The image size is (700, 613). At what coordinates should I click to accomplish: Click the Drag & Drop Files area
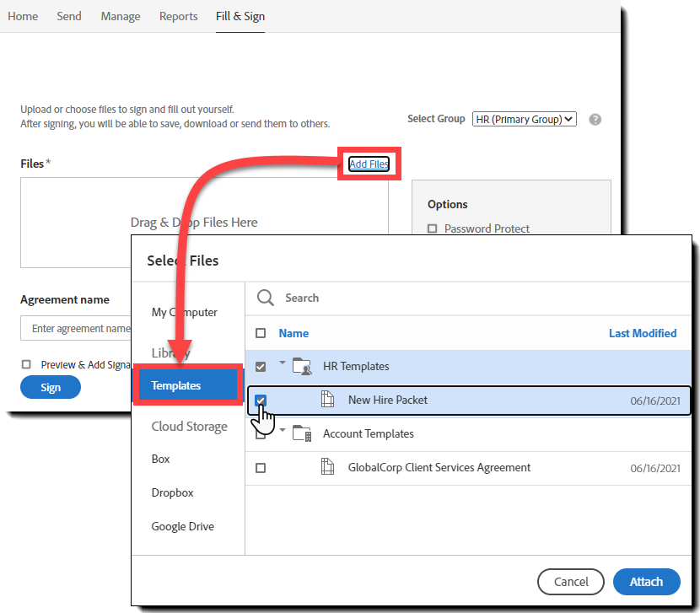pos(204,223)
